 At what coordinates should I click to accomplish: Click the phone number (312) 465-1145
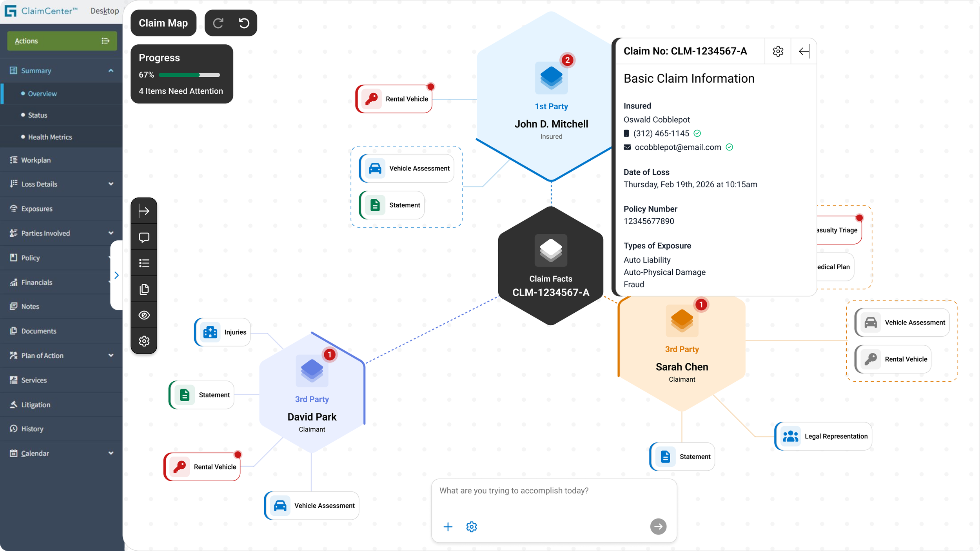tap(661, 133)
